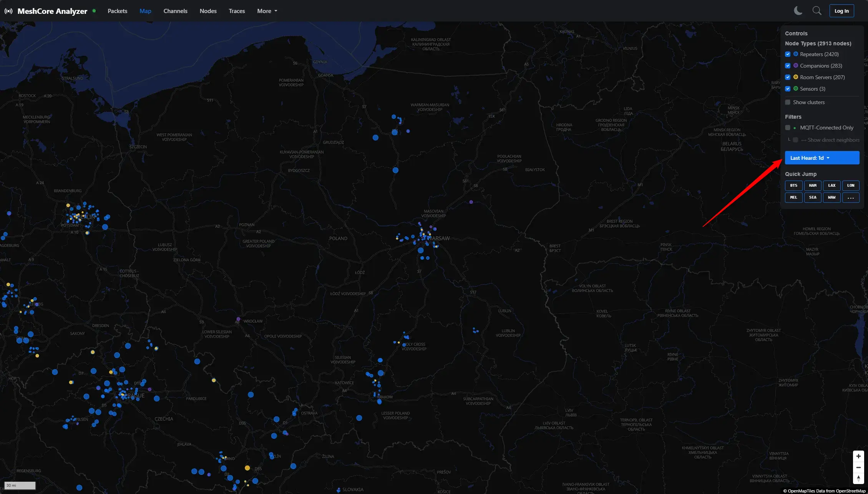Click yellow room server node near Brno
Image resolution: width=868 pixels, height=494 pixels.
click(x=247, y=468)
